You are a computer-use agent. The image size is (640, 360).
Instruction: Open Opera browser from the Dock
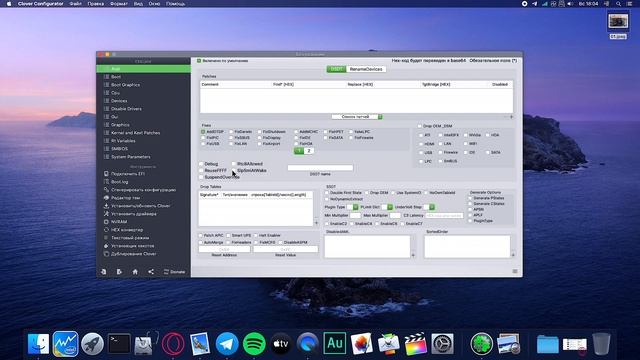pyautogui.click(x=173, y=344)
